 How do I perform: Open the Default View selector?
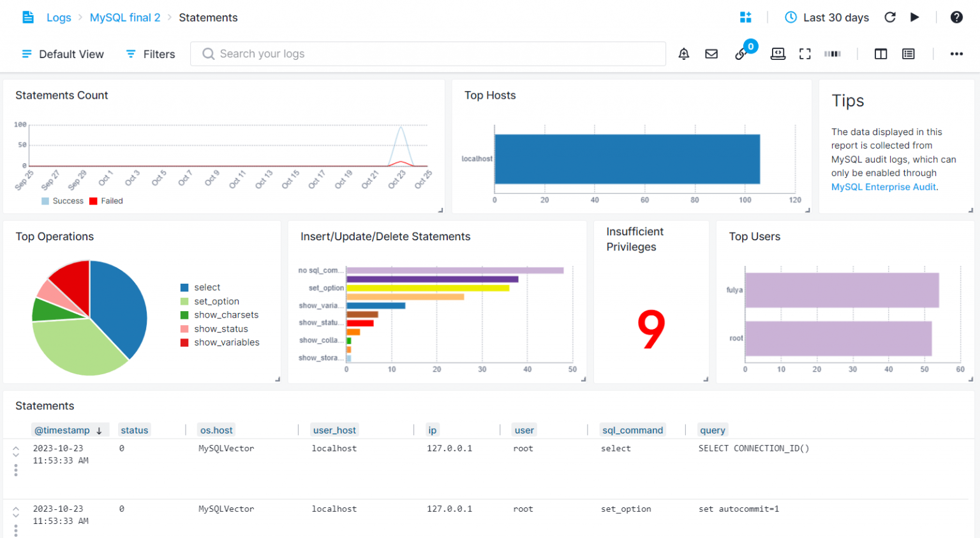pyautogui.click(x=63, y=54)
